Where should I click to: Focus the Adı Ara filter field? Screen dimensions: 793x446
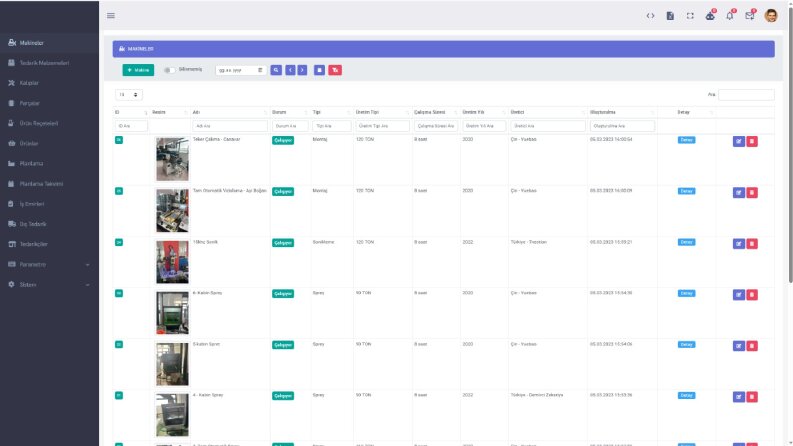point(230,125)
